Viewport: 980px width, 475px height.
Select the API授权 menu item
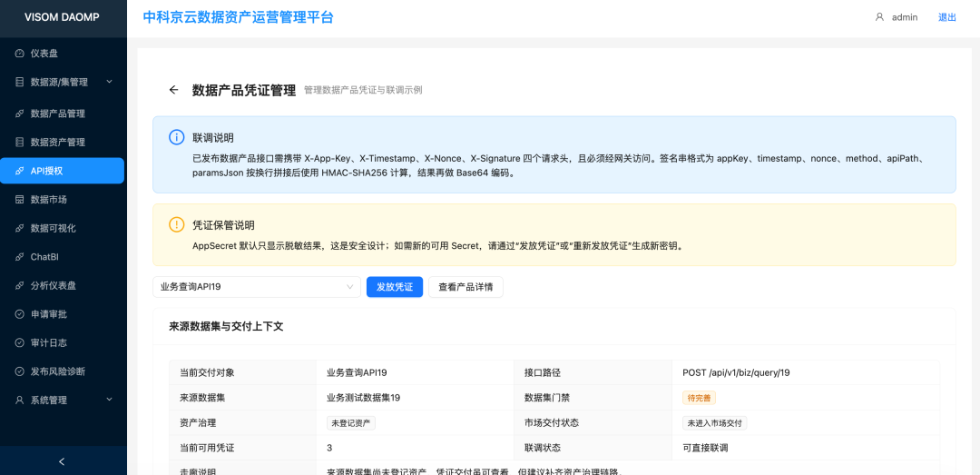64,171
